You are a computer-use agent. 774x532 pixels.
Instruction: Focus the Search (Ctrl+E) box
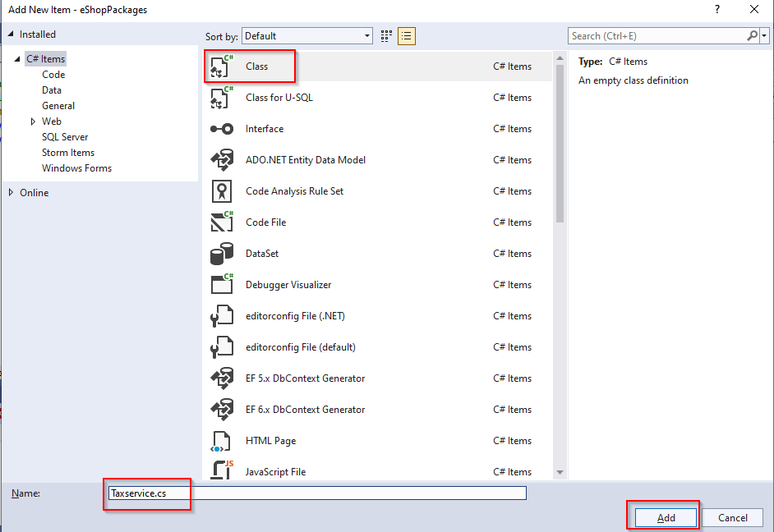(x=658, y=35)
